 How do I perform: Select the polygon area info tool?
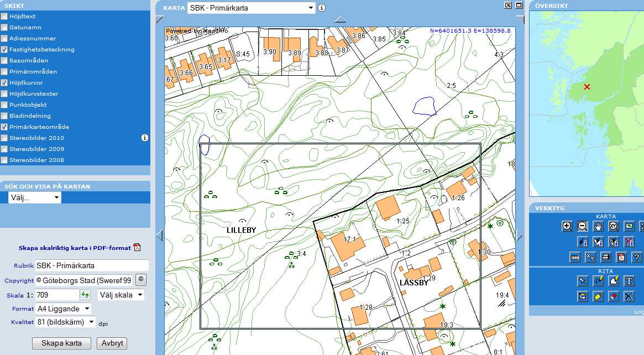(598, 242)
